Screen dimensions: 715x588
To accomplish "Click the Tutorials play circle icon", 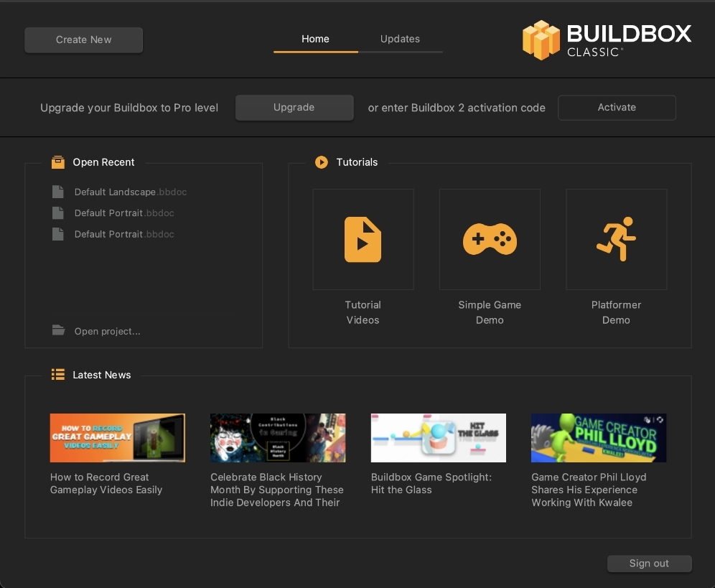I will point(321,162).
